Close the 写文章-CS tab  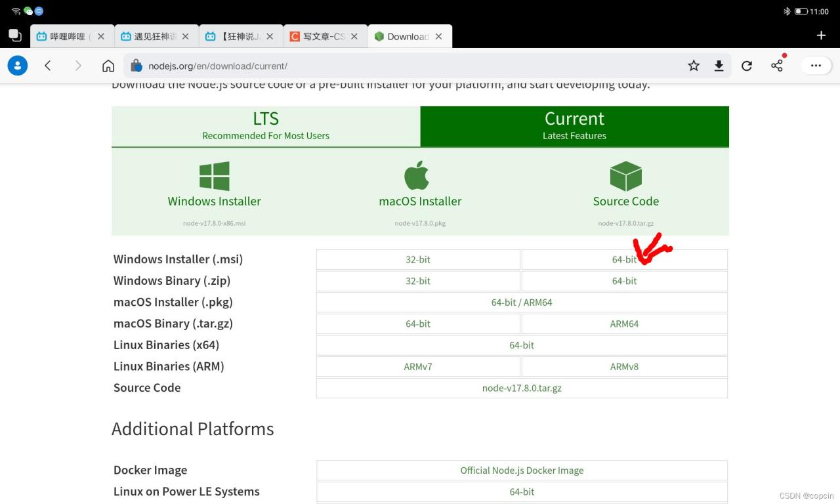(354, 37)
